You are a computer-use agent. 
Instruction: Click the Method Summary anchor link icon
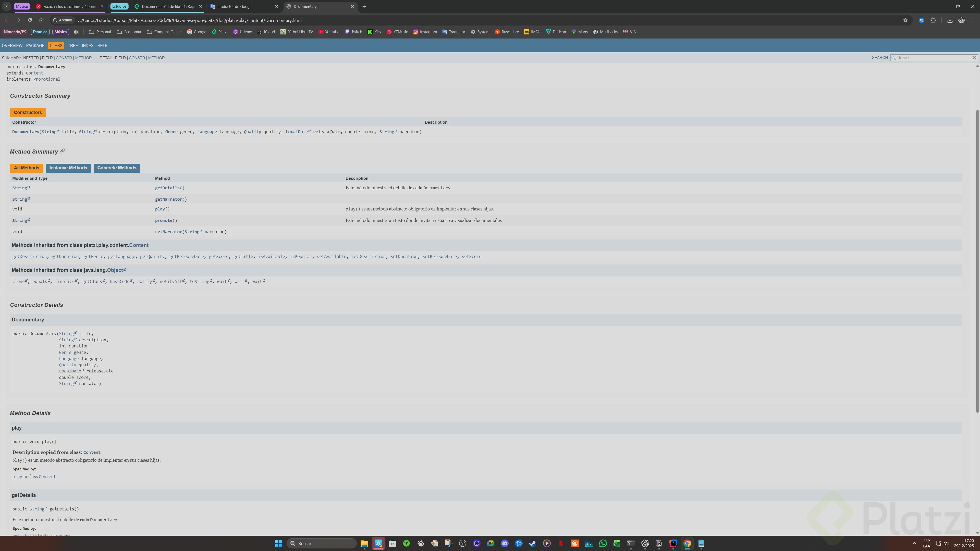[x=62, y=151]
